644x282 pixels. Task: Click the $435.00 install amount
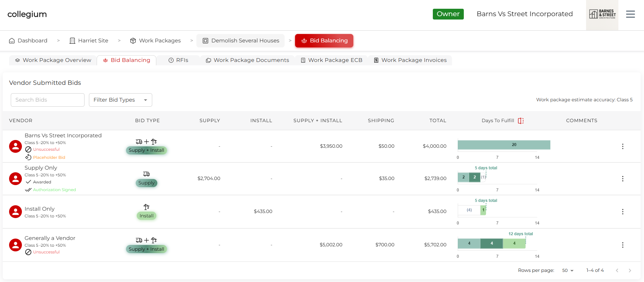(263, 212)
